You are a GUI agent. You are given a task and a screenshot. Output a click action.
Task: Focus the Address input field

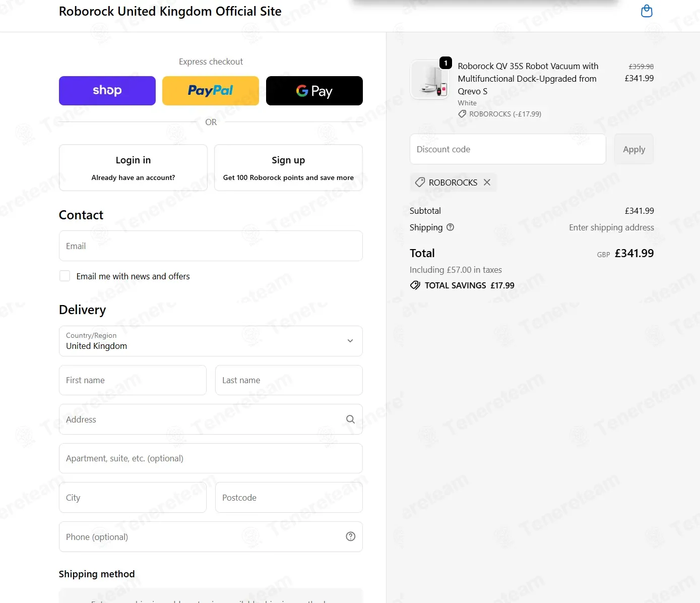coord(211,419)
